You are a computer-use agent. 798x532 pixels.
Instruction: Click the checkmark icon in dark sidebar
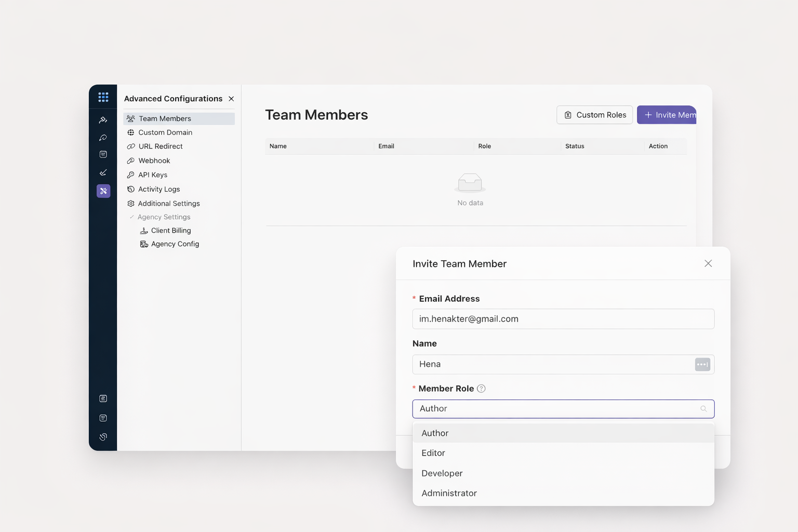(103, 172)
